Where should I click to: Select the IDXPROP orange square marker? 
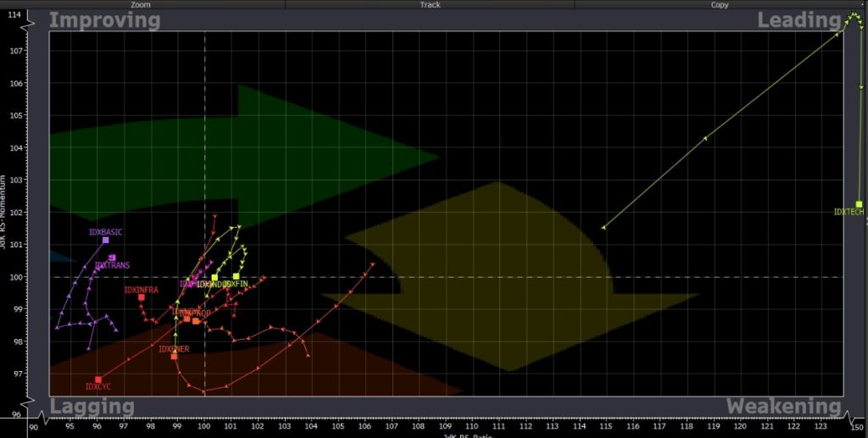[196, 321]
